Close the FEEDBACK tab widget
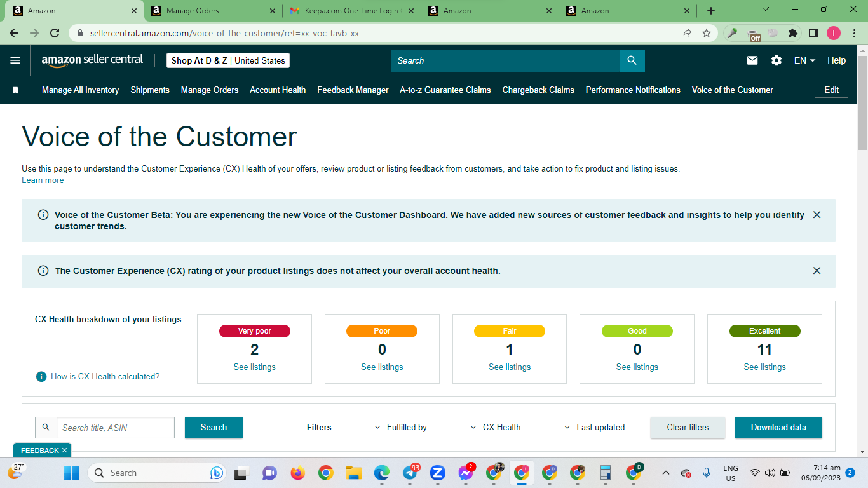The image size is (868, 488). [x=64, y=451]
